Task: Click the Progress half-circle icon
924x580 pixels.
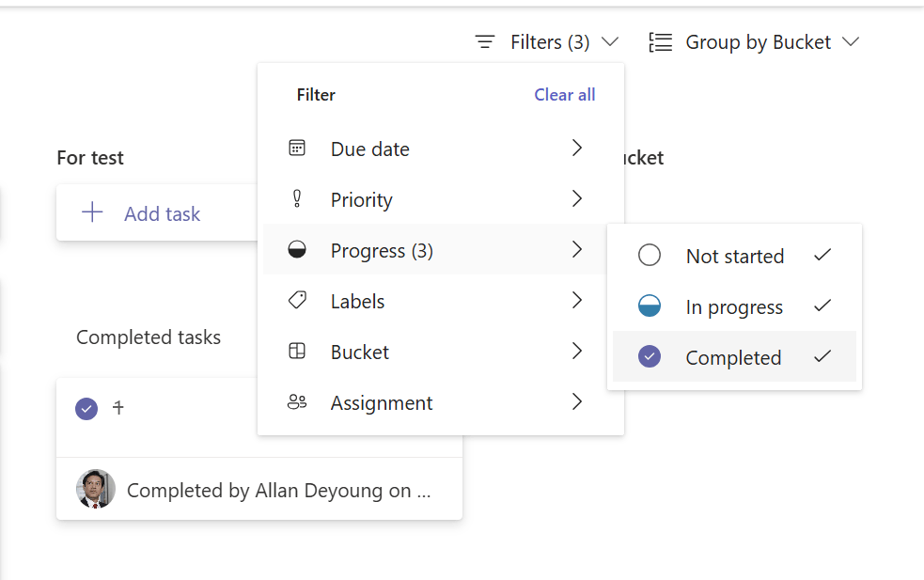Action: pos(297,250)
